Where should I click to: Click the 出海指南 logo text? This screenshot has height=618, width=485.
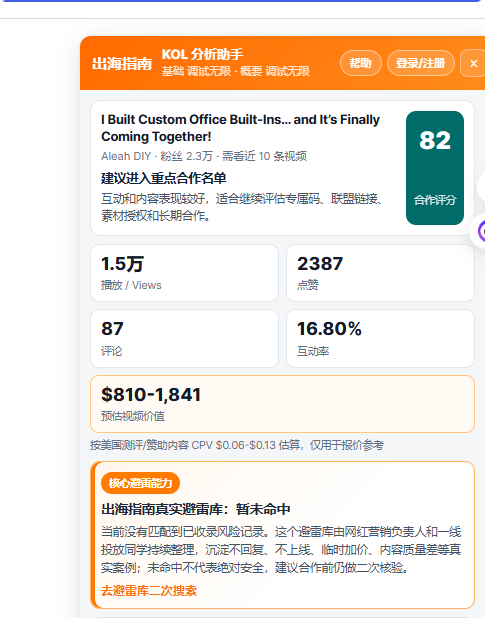122,63
